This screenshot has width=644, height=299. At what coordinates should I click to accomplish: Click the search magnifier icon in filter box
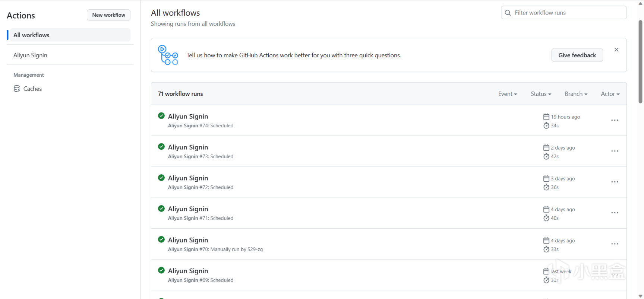point(508,13)
